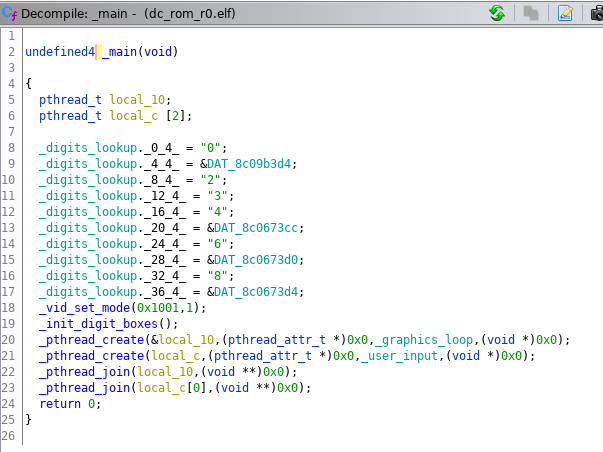This screenshot has height=452, width=603.
Task: Click _digits_lookup._28_4_ on line 15
Action: pos(112,260)
